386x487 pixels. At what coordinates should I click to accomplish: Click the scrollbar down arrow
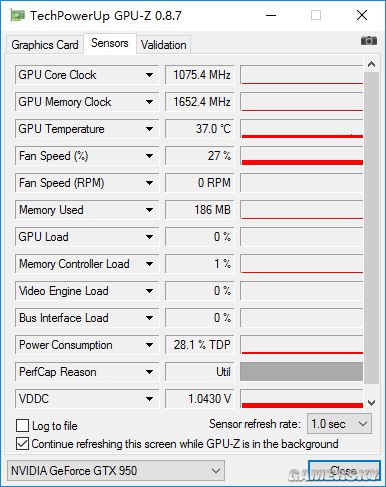371,403
